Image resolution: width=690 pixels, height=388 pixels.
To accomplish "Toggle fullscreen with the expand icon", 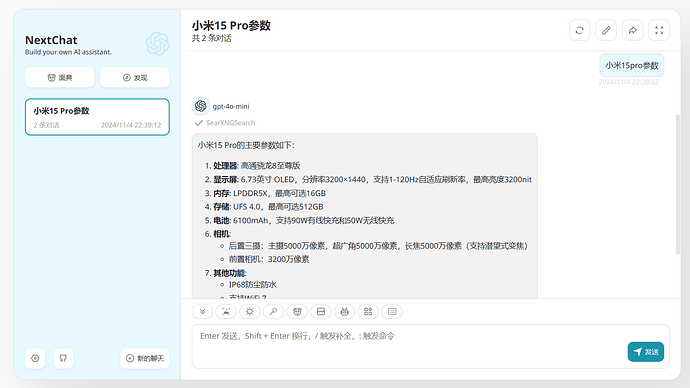I will pyautogui.click(x=659, y=30).
